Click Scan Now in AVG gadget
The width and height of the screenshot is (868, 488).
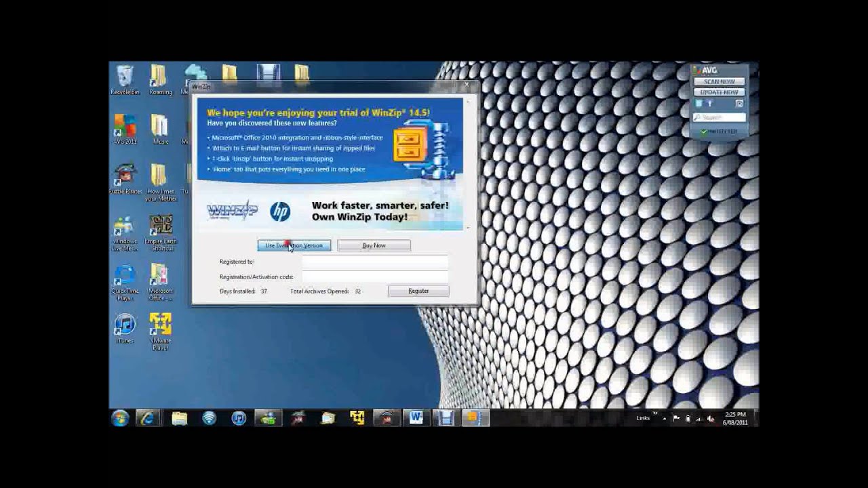(x=719, y=81)
